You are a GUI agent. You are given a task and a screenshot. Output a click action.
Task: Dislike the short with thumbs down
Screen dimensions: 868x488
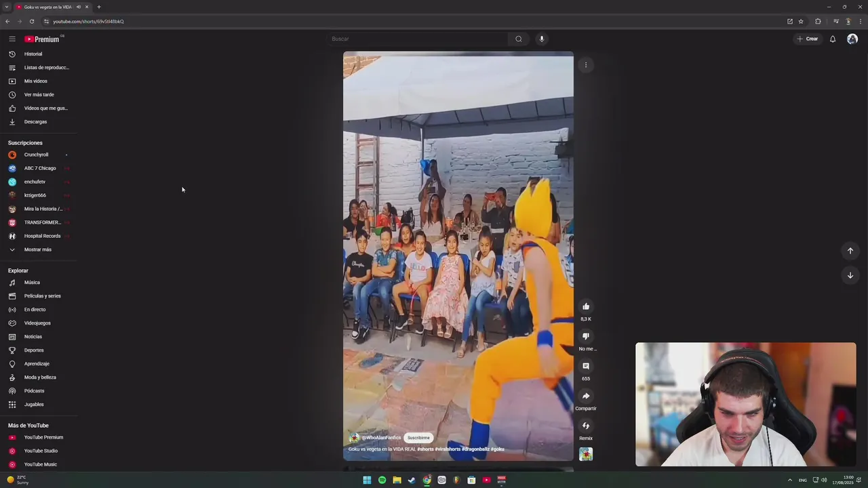click(x=586, y=336)
